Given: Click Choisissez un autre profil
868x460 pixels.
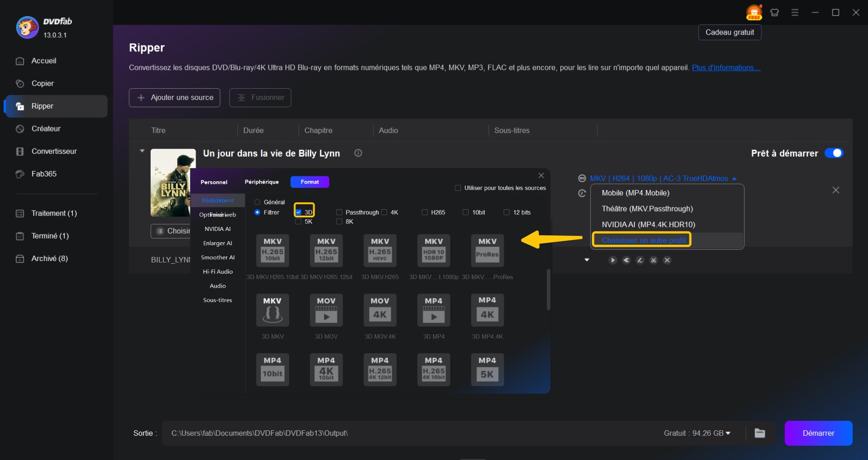Looking at the screenshot, I should click(643, 240).
